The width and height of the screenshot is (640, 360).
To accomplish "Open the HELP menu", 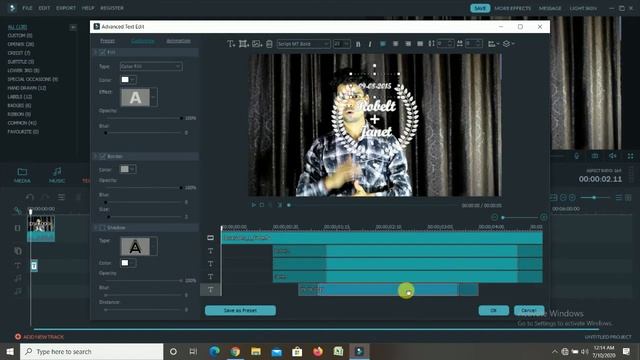I will coord(88,8).
